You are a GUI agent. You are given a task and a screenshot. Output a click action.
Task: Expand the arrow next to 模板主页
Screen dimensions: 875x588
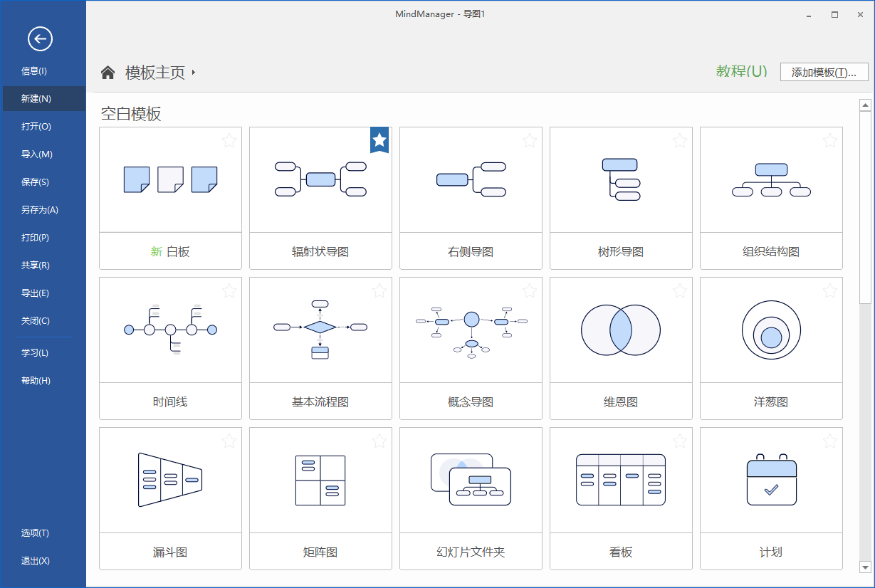pyautogui.click(x=194, y=73)
